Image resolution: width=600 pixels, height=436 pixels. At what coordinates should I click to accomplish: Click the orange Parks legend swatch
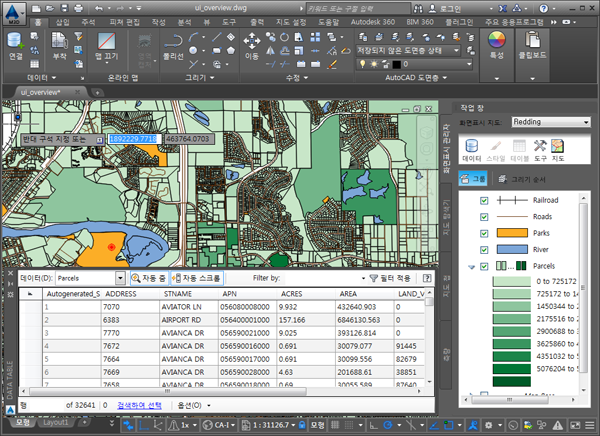[x=512, y=232]
